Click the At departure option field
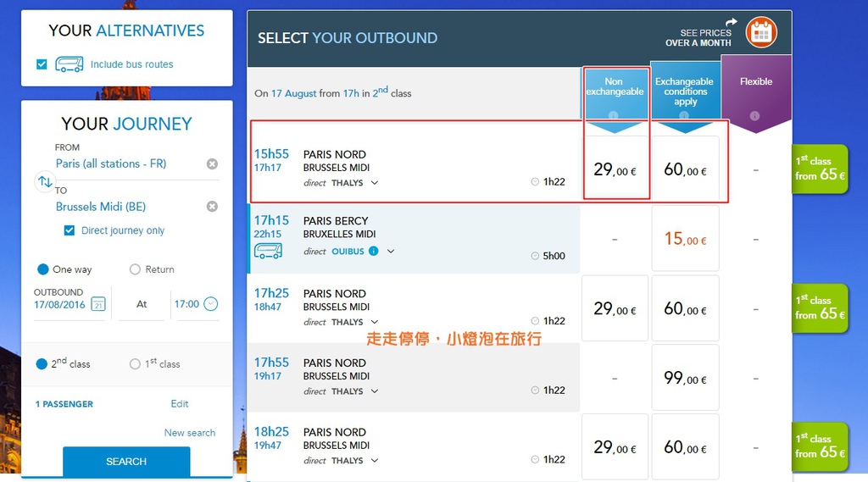Screen dimensions: 868x482 [x=142, y=304]
